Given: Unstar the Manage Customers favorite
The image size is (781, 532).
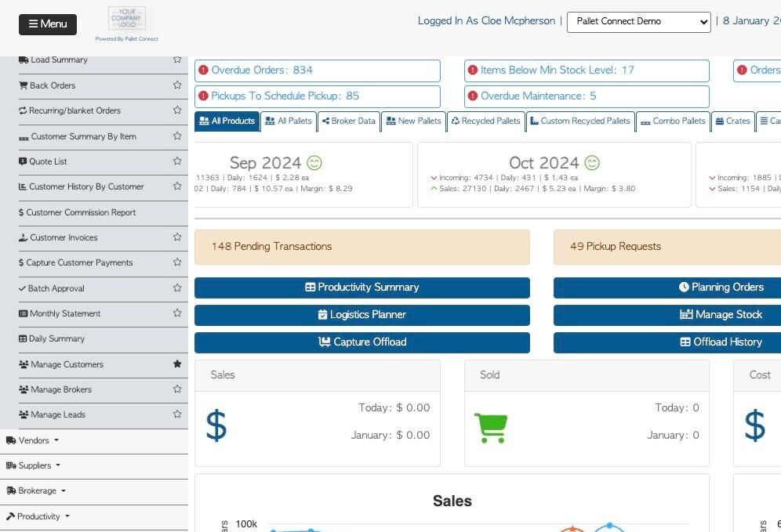Looking at the screenshot, I should click(x=177, y=364).
